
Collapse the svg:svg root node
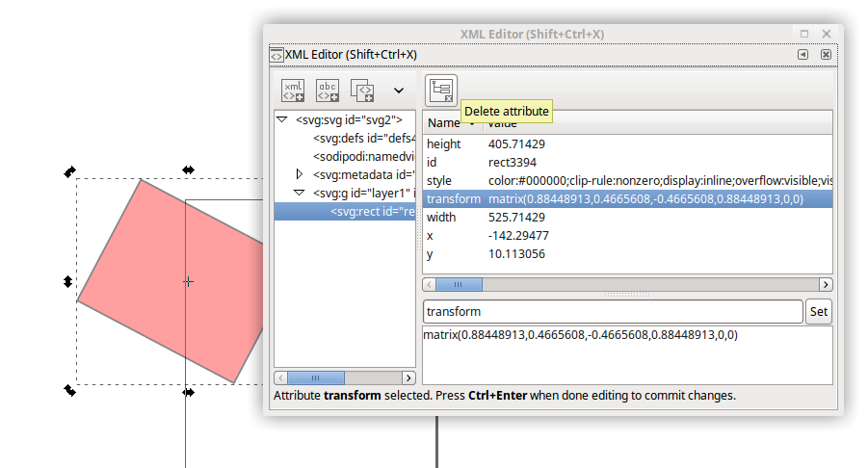tap(282, 120)
